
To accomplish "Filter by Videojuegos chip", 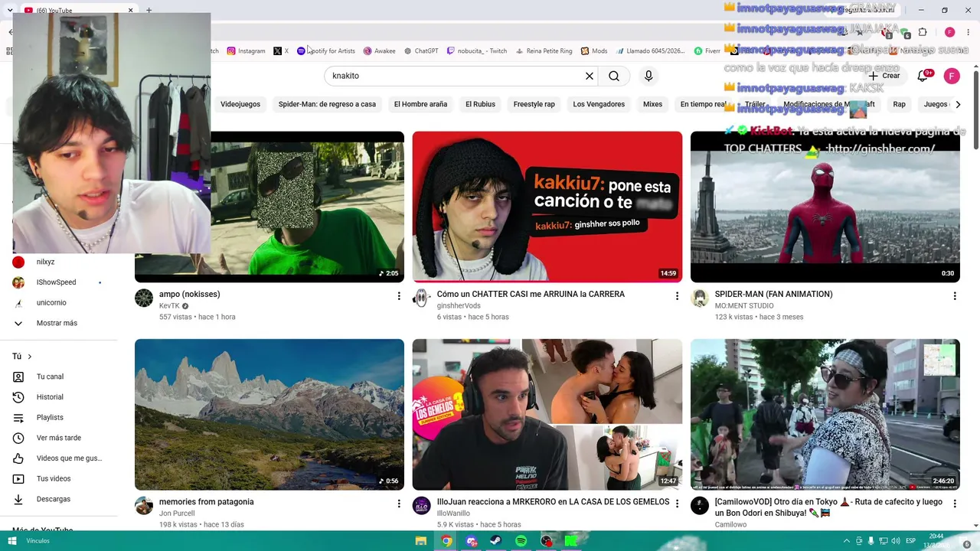I will coord(240,104).
